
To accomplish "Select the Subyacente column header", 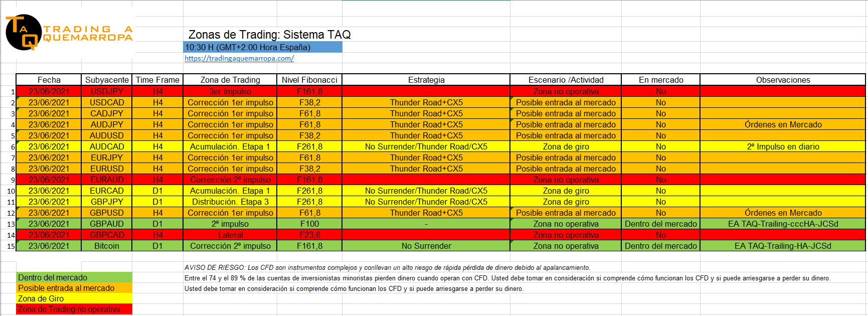I will click(x=107, y=80).
